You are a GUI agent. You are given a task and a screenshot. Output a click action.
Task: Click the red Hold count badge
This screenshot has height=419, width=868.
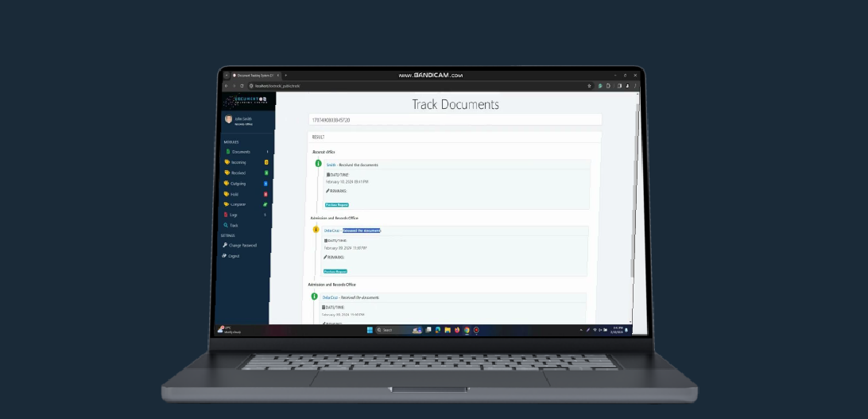coord(265,194)
